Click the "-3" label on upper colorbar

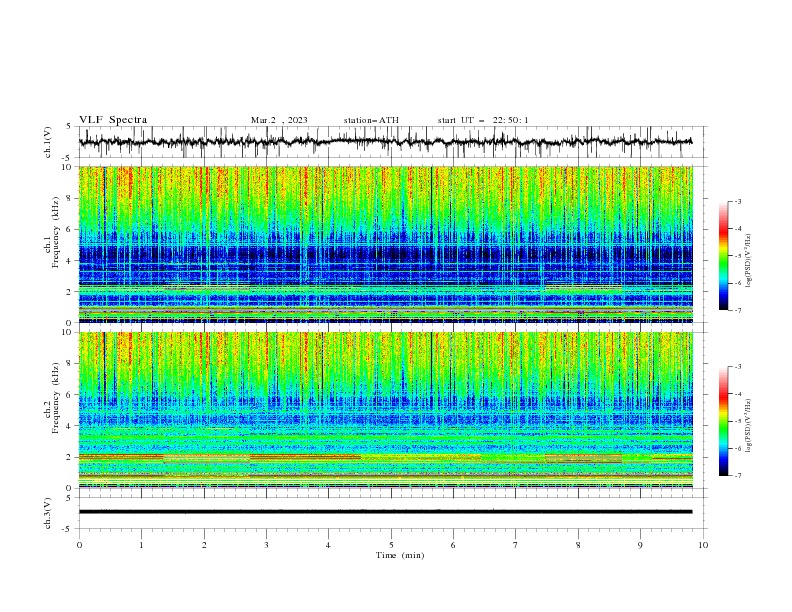coord(738,201)
